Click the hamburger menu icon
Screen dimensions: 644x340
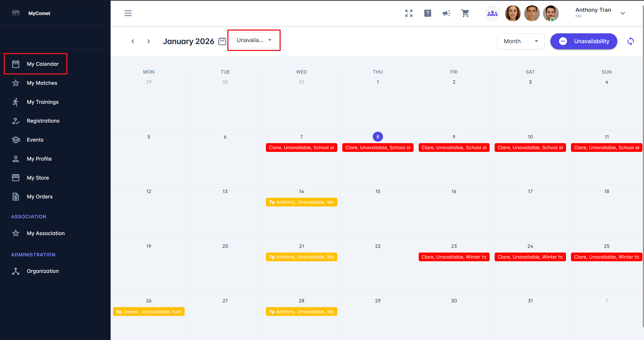click(x=128, y=13)
